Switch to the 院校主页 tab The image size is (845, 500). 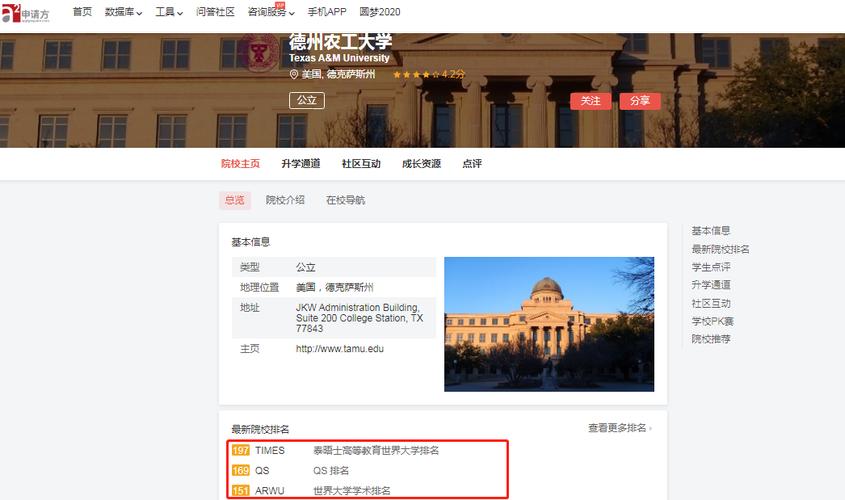240,163
